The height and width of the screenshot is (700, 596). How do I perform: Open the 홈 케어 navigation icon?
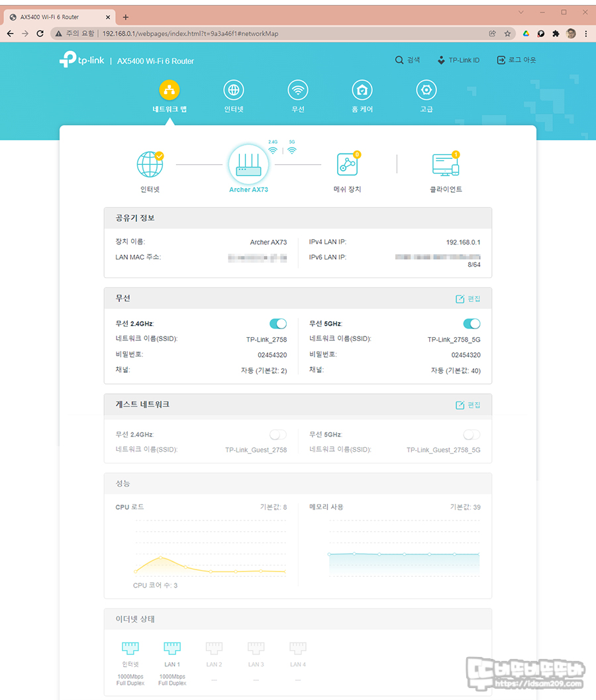pos(362,90)
